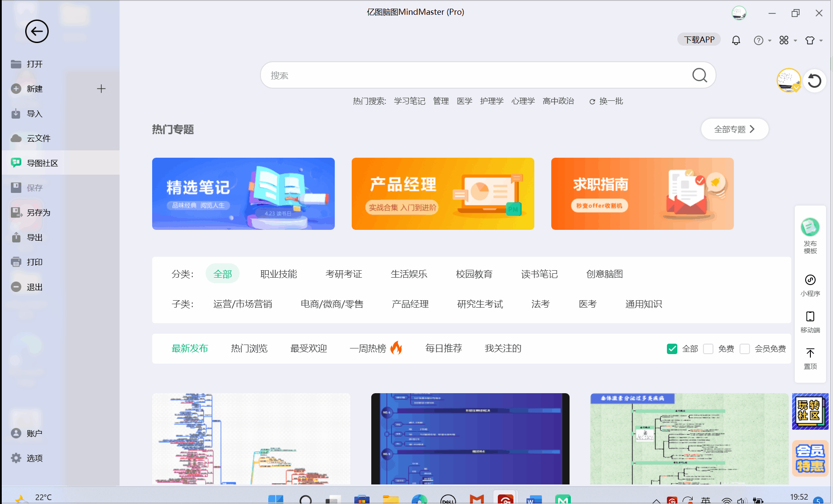Click the 会员特惠 promo badge
Viewport: 833px width, 504px height.
point(810,458)
